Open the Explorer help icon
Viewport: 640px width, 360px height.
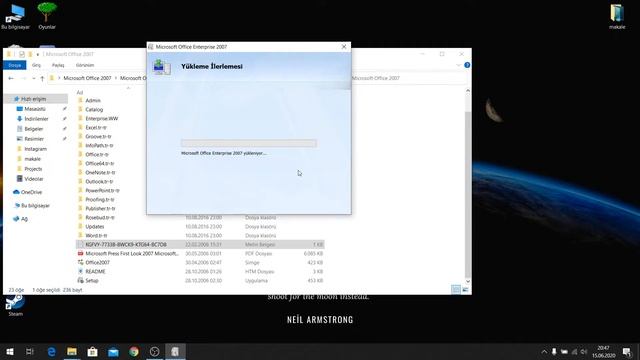point(467,65)
